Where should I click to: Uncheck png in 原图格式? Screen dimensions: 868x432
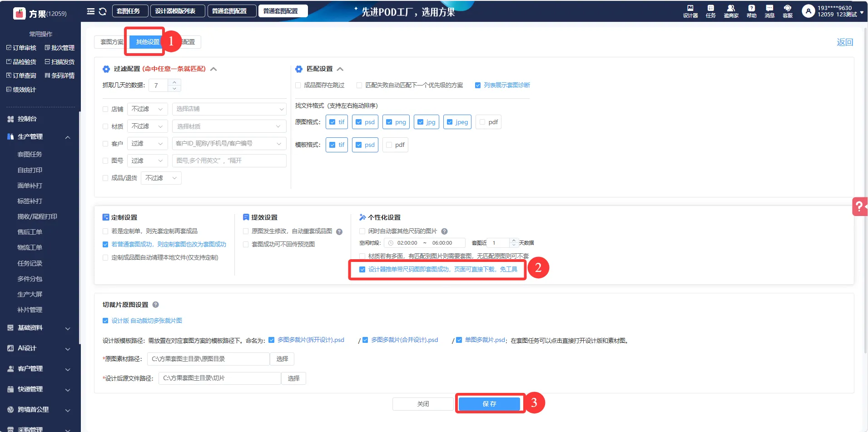pos(389,122)
